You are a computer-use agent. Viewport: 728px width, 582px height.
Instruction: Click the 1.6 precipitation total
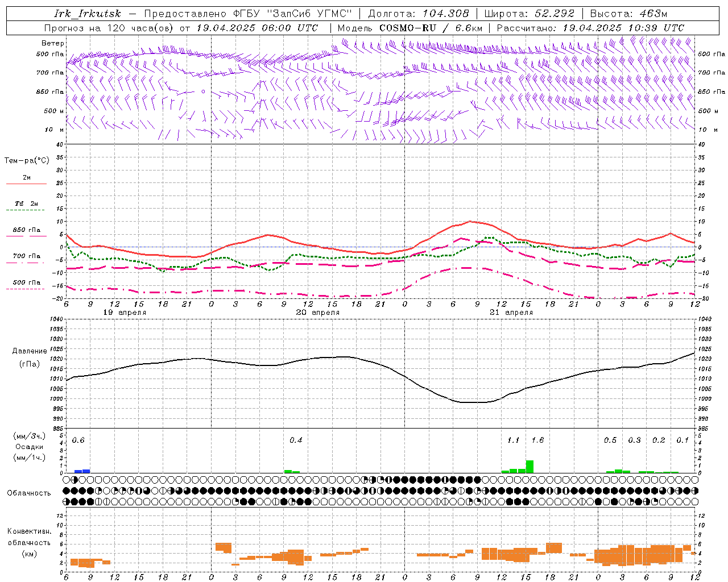(537, 440)
